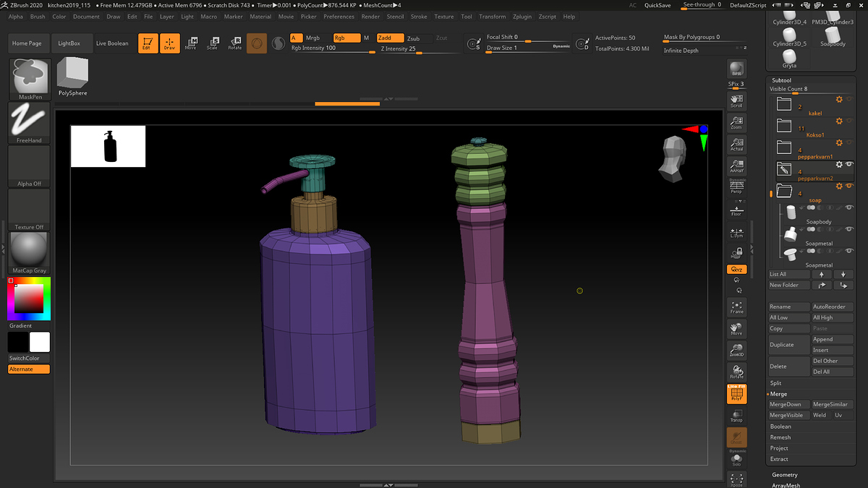This screenshot has height=488, width=868.
Task: Expand the Boolean section
Action: [780, 427]
